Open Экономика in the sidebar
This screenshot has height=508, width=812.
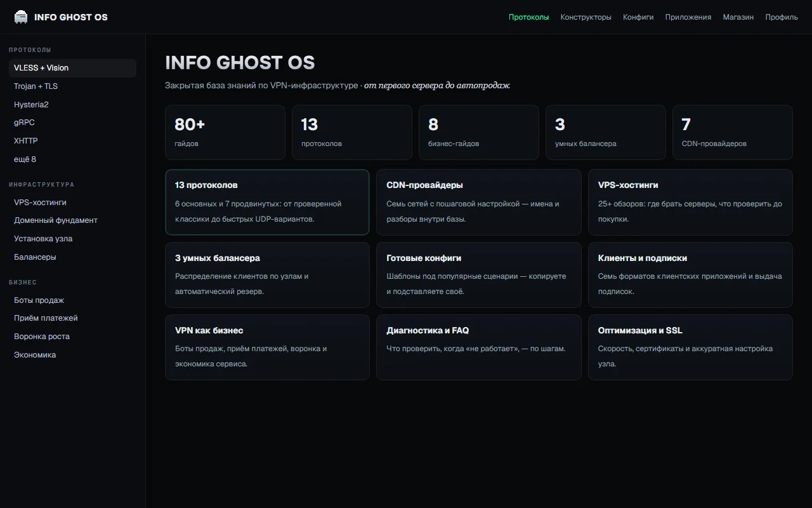tap(72, 355)
